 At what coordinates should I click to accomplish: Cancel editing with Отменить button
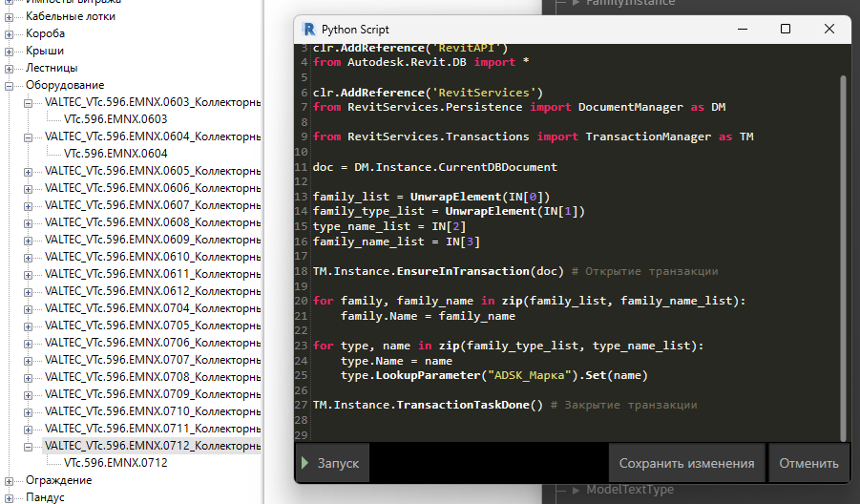click(808, 463)
